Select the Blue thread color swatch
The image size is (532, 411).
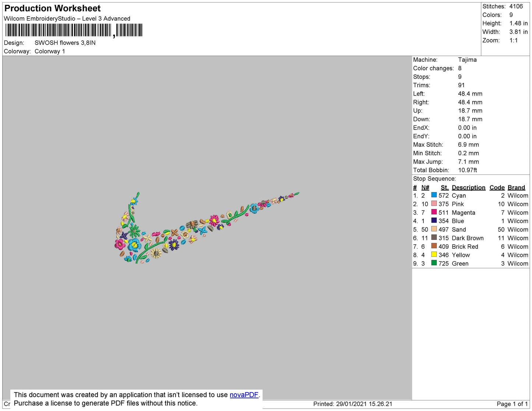point(434,220)
